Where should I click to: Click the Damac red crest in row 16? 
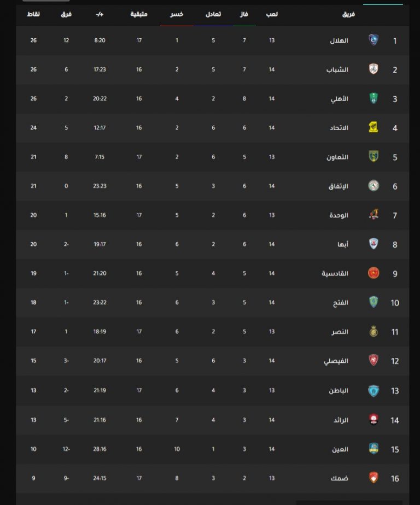[x=374, y=478]
